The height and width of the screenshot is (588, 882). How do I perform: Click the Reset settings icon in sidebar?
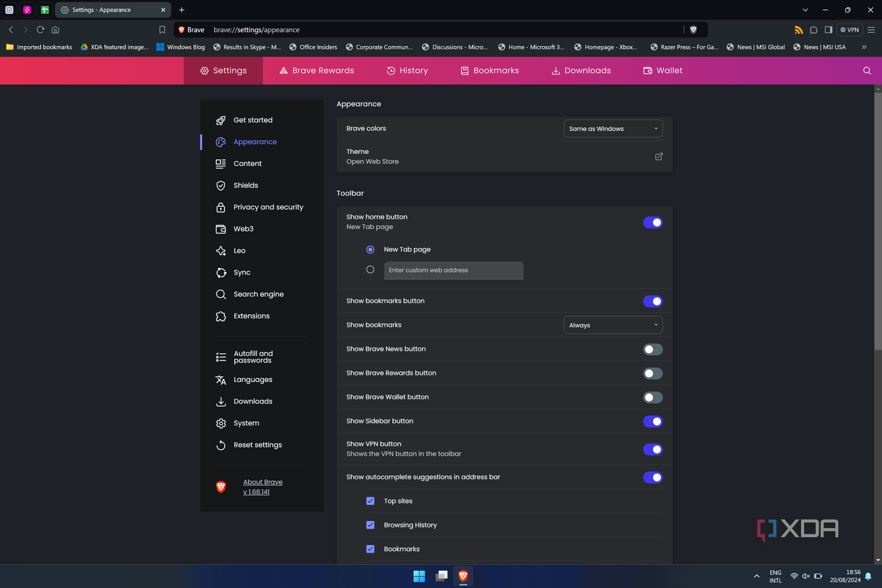pyautogui.click(x=221, y=445)
